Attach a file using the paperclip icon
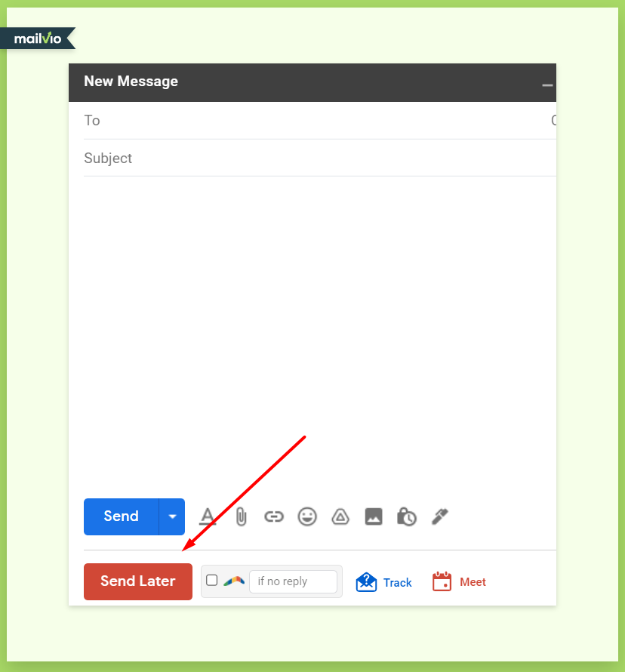The height and width of the screenshot is (672, 625). click(241, 516)
